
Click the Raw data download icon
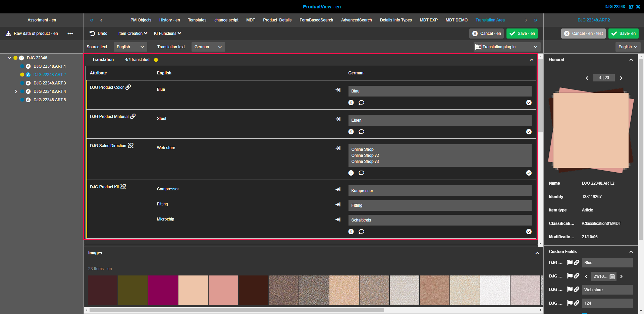point(8,34)
